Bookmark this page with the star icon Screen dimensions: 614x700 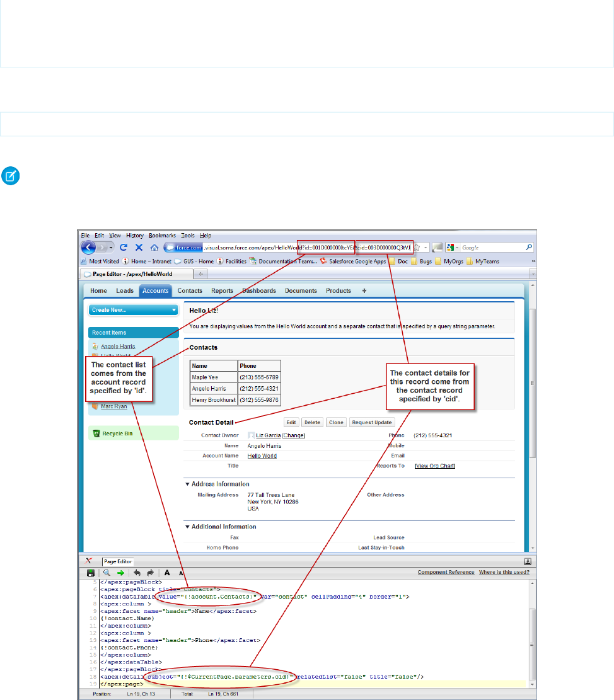click(x=417, y=248)
